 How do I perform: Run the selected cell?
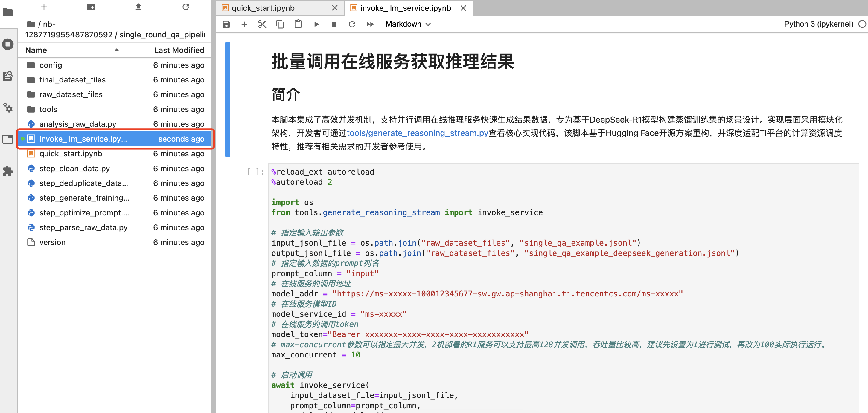click(316, 24)
